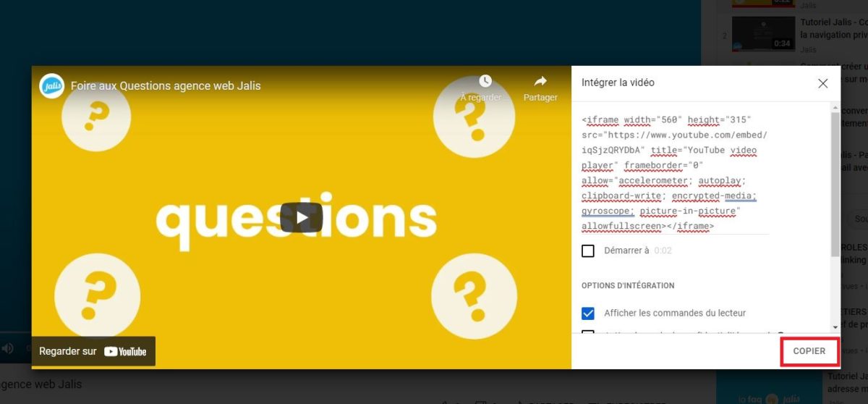Play the video with center play button
Screen dimensions: 868x404
point(301,217)
